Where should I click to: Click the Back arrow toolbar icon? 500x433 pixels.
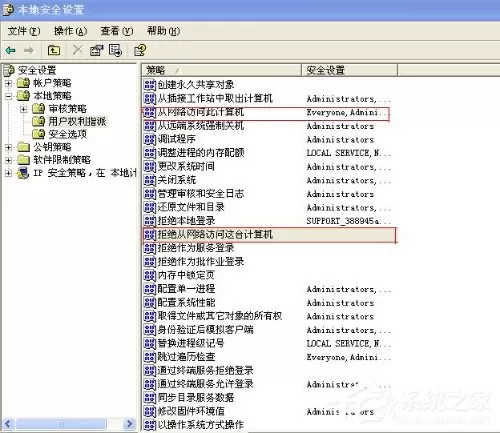[x=10, y=50]
